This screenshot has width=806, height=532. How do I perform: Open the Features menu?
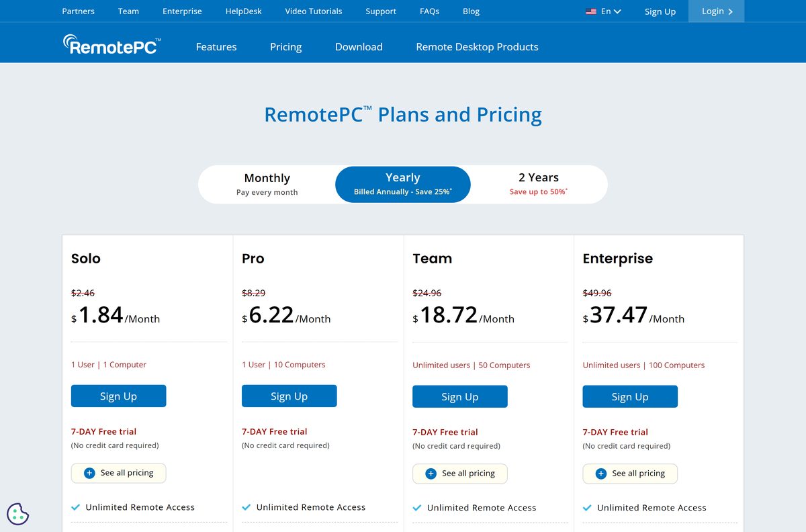(216, 47)
